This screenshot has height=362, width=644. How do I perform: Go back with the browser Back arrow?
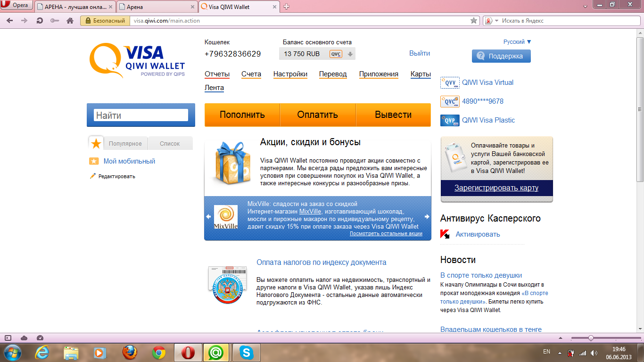(9, 21)
